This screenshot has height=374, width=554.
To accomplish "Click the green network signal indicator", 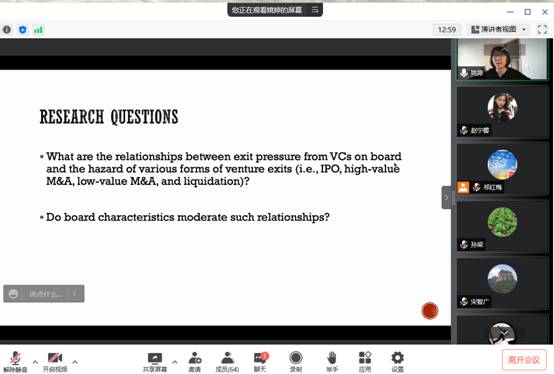I will coord(38,30).
